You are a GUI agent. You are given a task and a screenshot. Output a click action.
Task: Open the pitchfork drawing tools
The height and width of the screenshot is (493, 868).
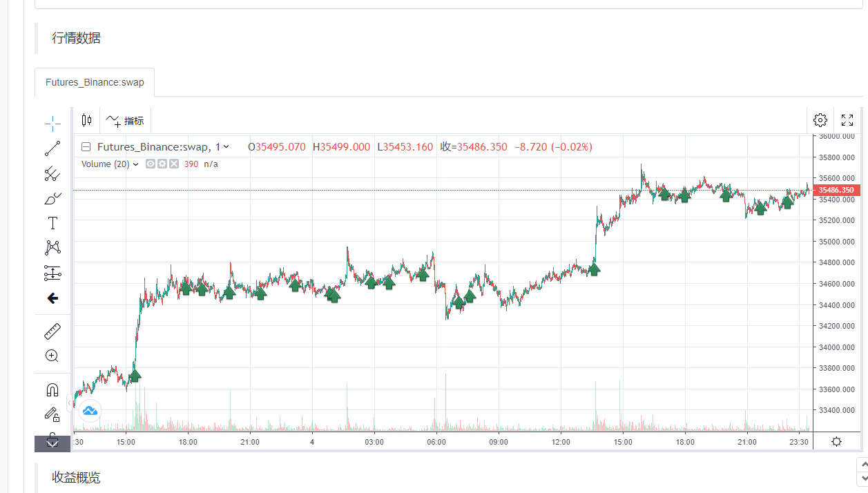(52, 173)
